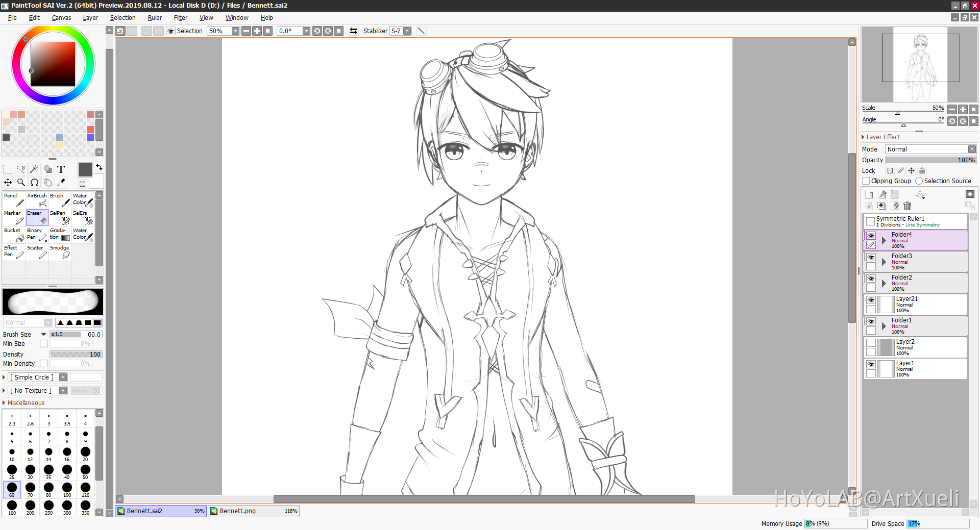Image resolution: width=980 pixels, height=530 pixels.
Task: Select the Text tool
Action: point(61,169)
